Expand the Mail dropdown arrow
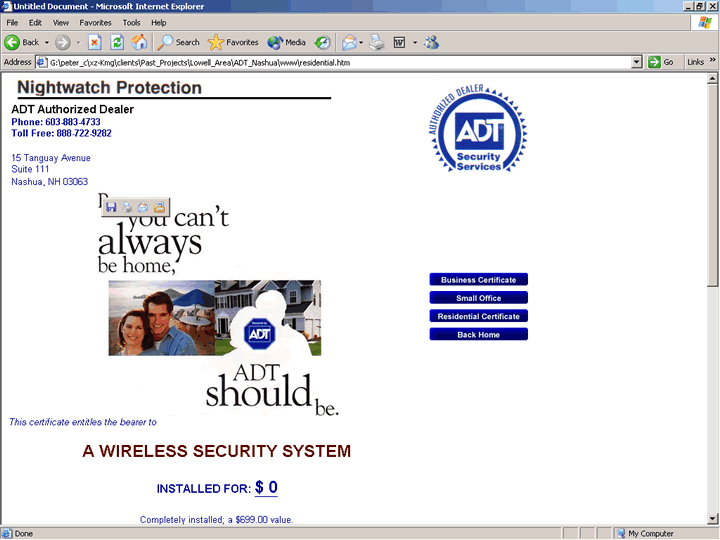Viewport: 720px width, 540px height. 361,43
